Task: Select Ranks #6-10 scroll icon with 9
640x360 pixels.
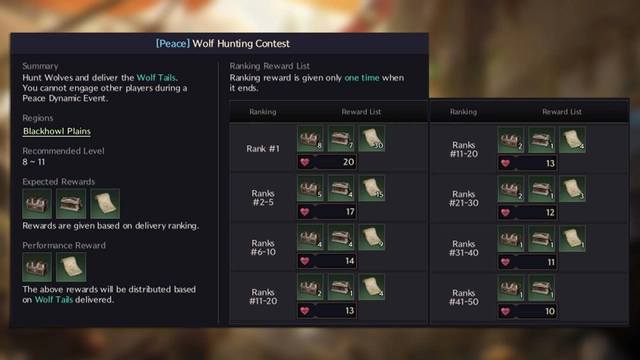Action: 371,238
